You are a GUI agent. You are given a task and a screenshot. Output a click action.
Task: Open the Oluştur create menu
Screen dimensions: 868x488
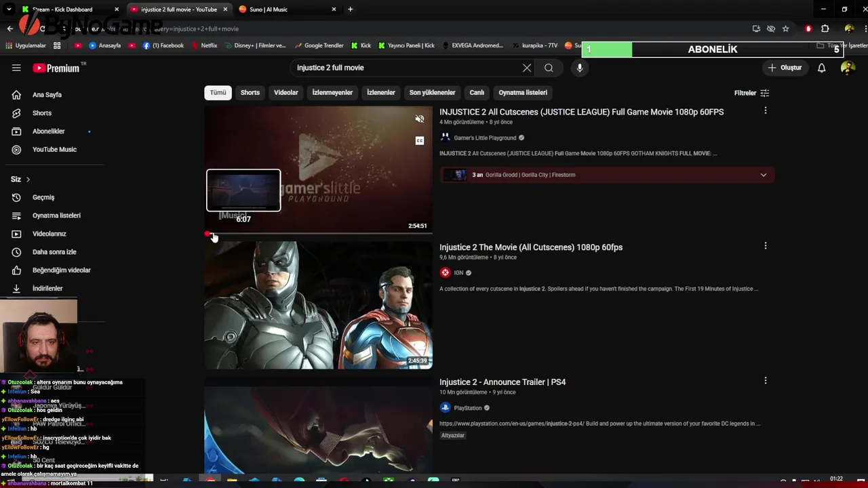pyautogui.click(x=785, y=68)
